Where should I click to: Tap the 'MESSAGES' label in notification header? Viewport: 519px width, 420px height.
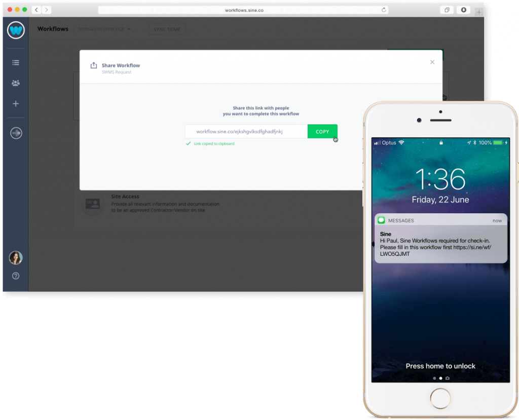point(401,220)
